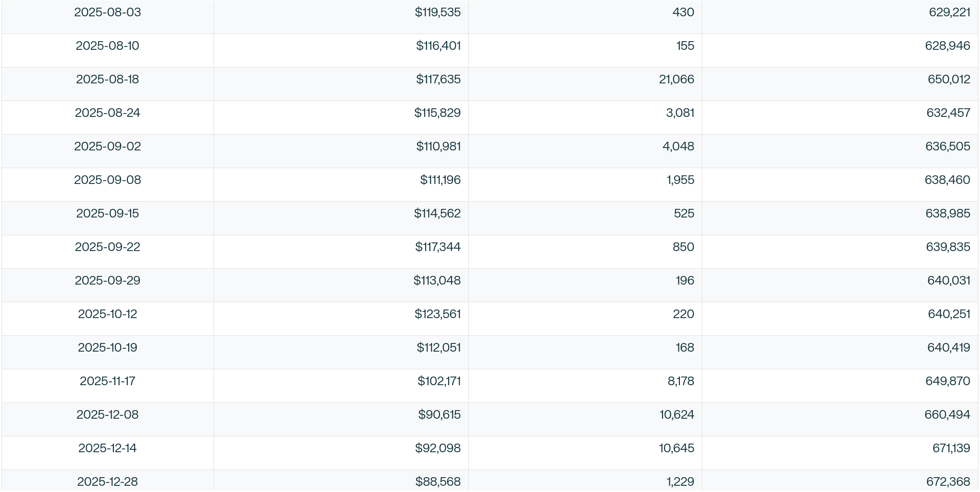This screenshot has width=980, height=492.
Task: Select the 640,251 total cell
Action: point(948,314)
